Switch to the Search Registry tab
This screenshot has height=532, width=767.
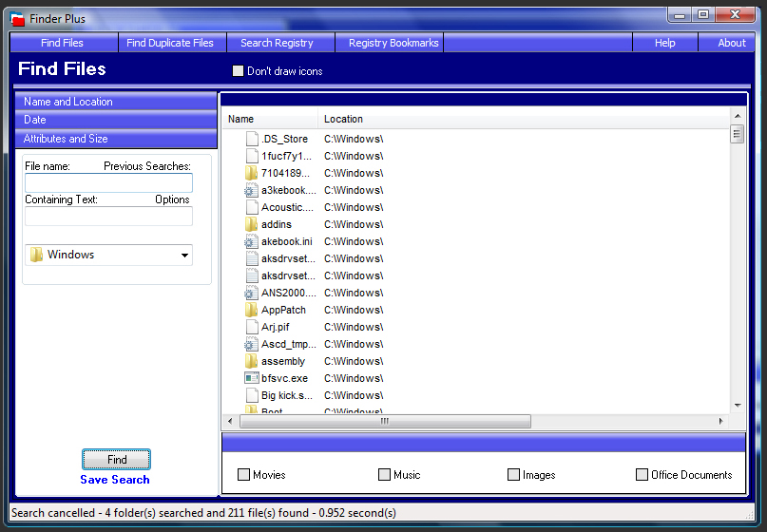coord(277,43)
